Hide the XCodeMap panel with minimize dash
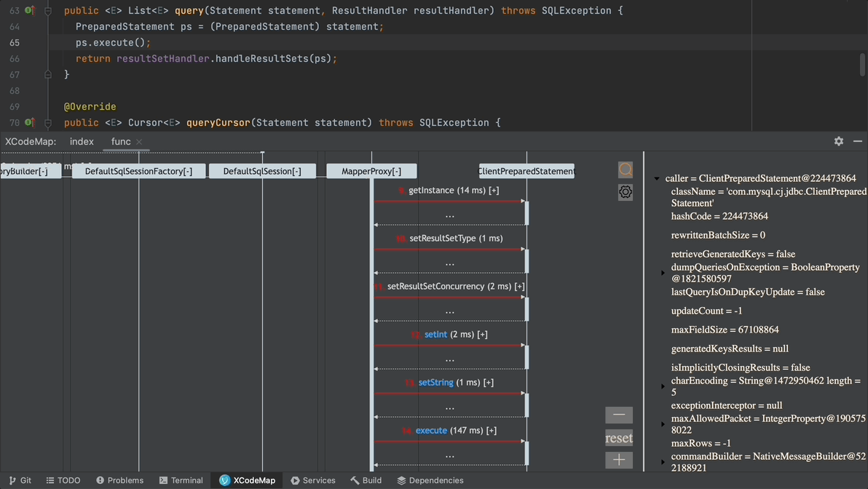Image resolution: width=868 pixels, height=489 pixels. (858, 142)
